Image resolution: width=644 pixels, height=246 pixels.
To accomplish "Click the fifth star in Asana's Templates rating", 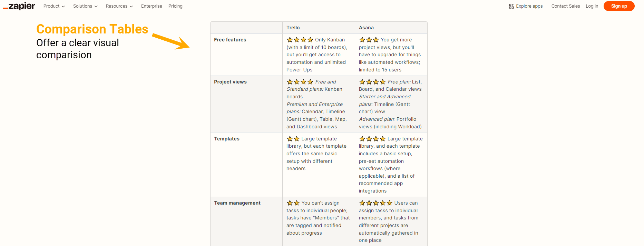I will coord(383,139).
